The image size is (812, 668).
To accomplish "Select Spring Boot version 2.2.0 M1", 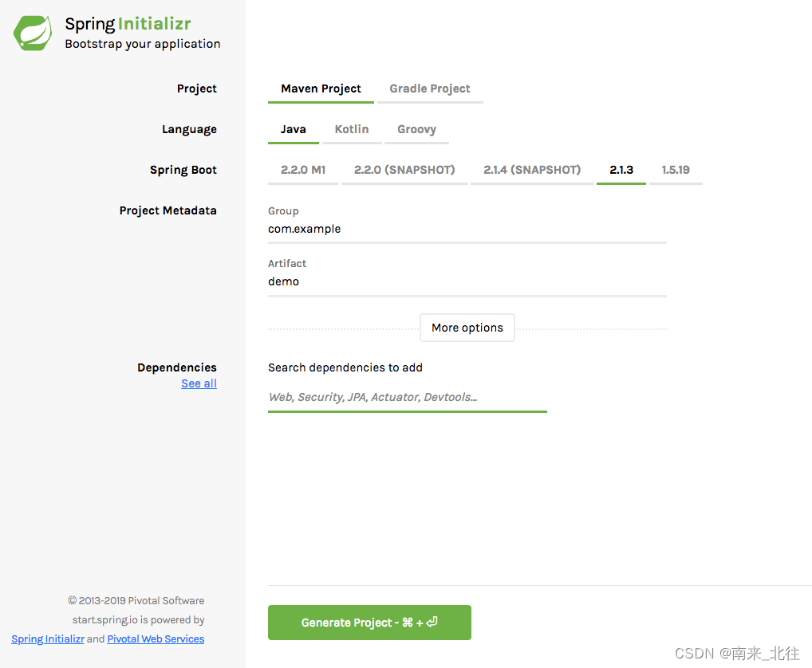I will pos(302,169).
